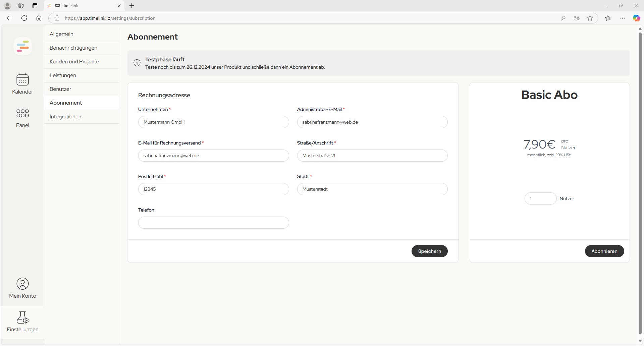
Task: Add this page to favorites
Action: point(590,18)
